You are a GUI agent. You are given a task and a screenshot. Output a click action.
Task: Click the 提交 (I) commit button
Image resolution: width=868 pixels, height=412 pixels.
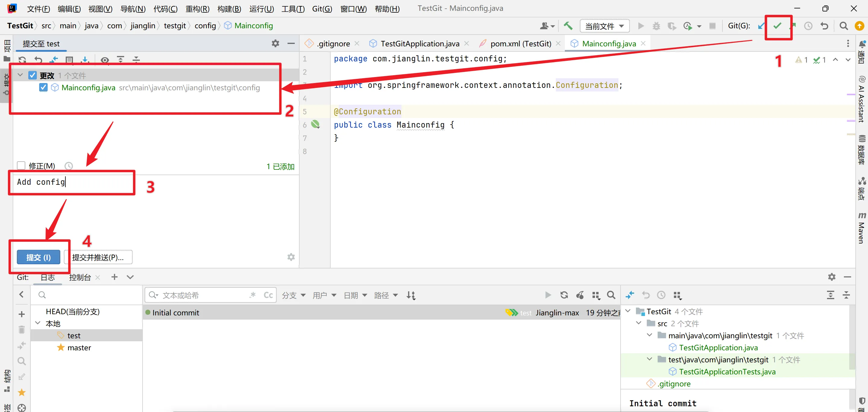tap(38, 257)
